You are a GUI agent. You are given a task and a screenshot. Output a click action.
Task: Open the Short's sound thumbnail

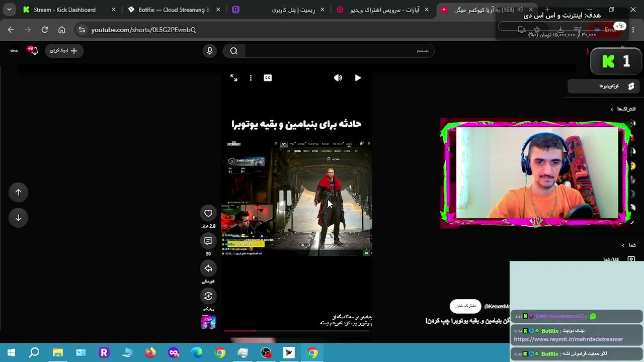(x=208, y=322)
